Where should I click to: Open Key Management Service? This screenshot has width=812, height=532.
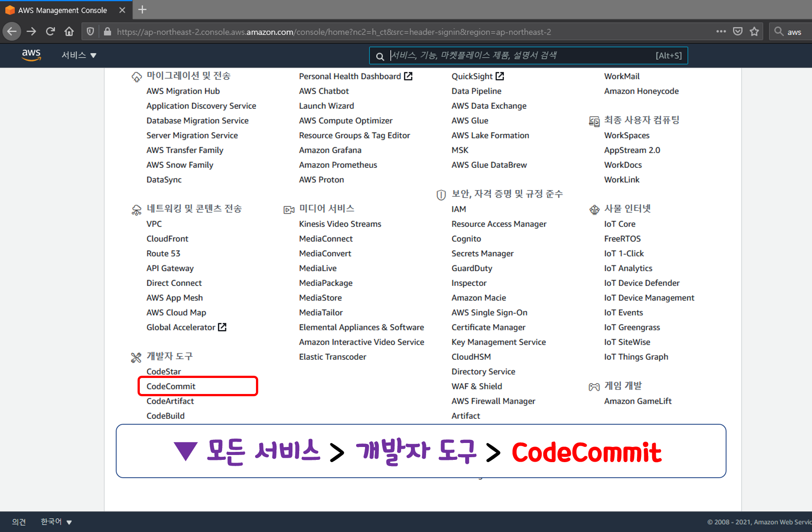(x=499, y=342)
